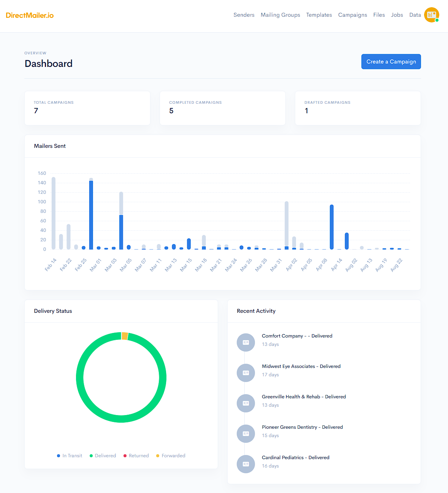The height and width of the screenshot is (493, 448).
Task: Toggle the Returned legend item
Action: (136, 455)
